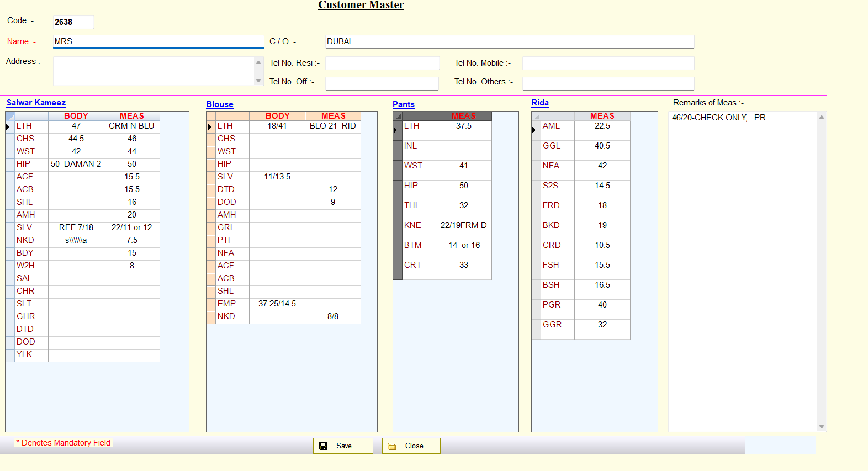Click the Remarks box scroll down arrow
This screenshot has height=471, width=868.
(x=822, y=427)
